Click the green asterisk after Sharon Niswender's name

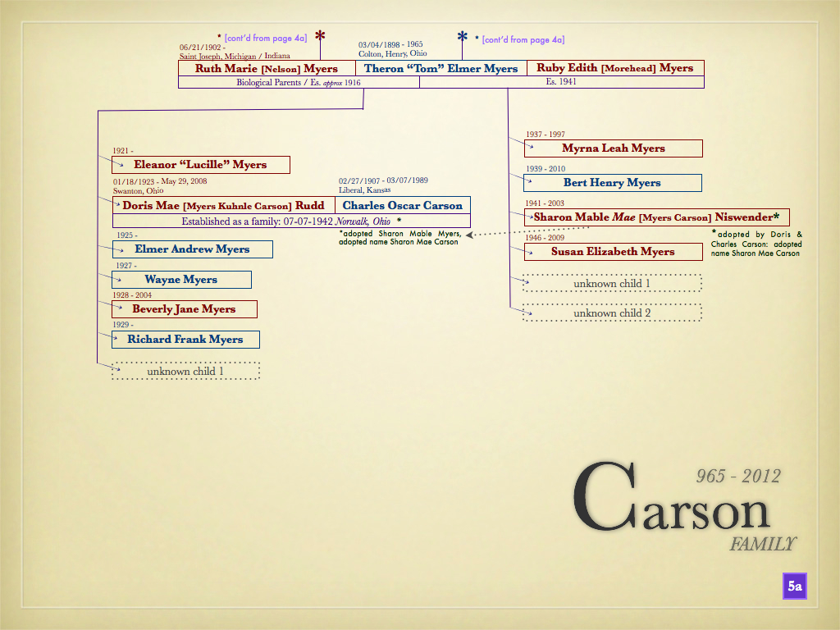point(785,217)
